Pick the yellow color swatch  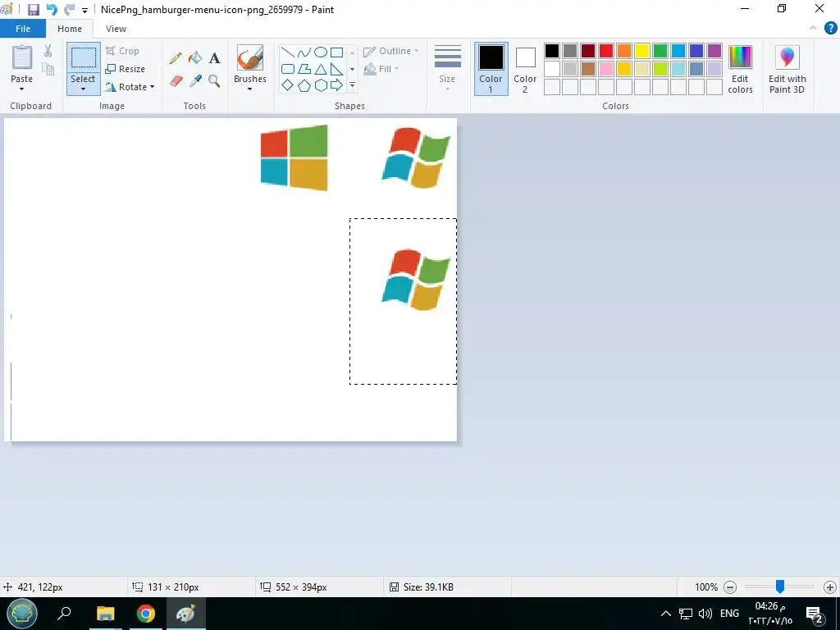[x=642, y=51]
